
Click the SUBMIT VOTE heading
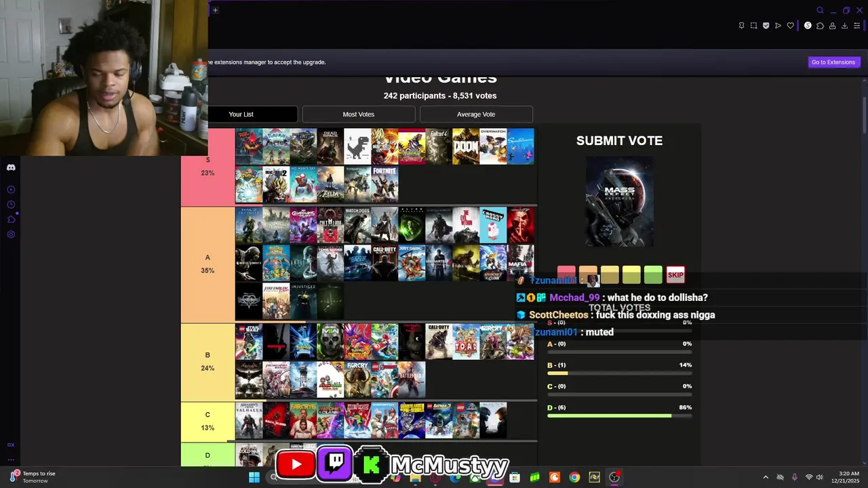tap(620, 140)
